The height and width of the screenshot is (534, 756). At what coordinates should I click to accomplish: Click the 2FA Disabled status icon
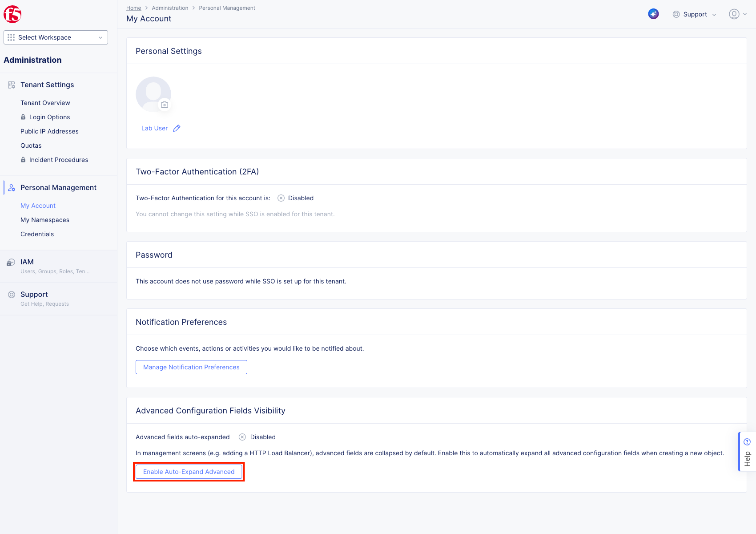[281, 198]
